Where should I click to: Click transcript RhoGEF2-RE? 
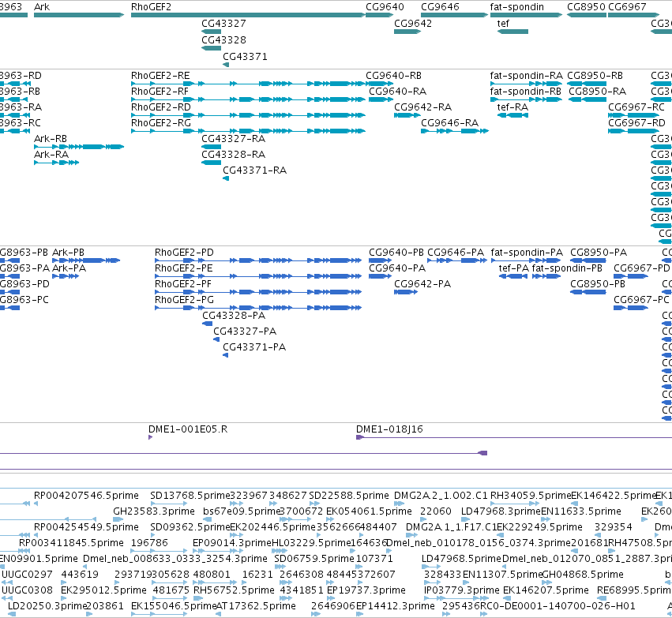click(x=160, y=76)
